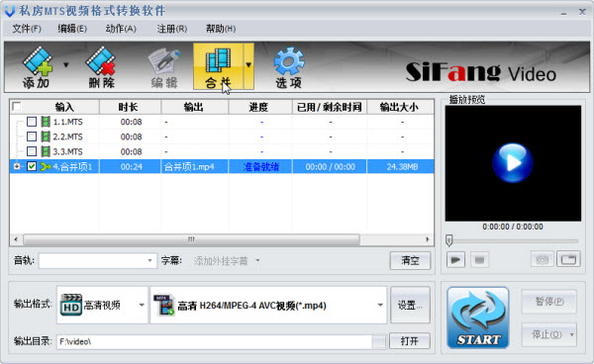Expand the 4.合并项1 tree node
The width and height of the screenshot is (594, 364).
click(17, 166)
